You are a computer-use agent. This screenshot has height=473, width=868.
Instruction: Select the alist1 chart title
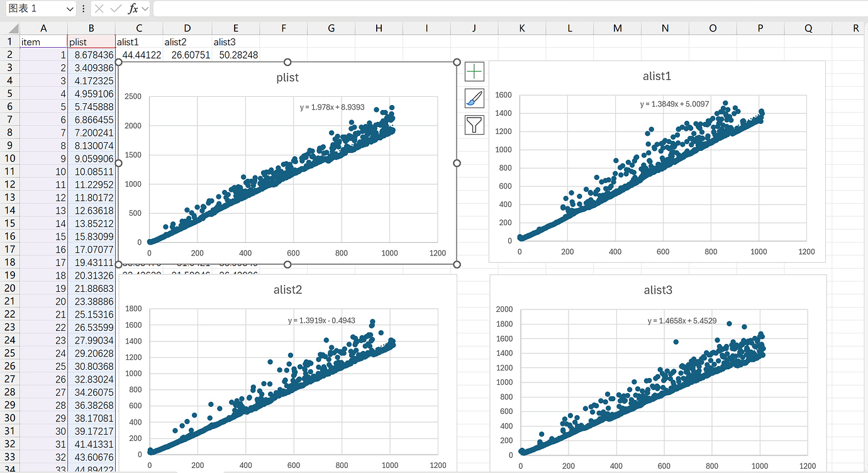coord(656,76)
